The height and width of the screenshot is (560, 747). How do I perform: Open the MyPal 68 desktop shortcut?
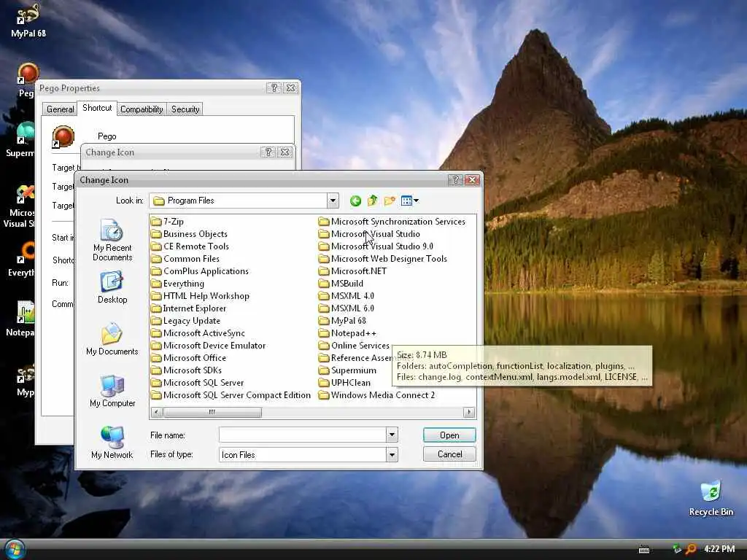click(28, 21)
